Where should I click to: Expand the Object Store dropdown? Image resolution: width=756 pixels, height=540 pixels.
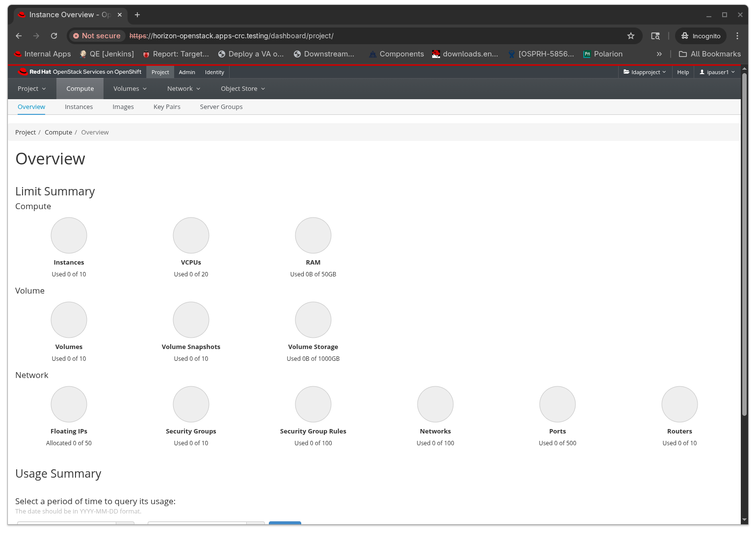tap(243, 89)
